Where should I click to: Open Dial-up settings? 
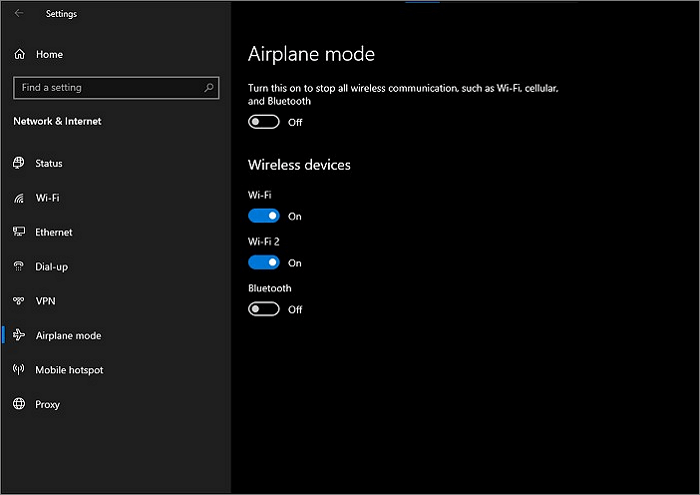click(52, 267)
